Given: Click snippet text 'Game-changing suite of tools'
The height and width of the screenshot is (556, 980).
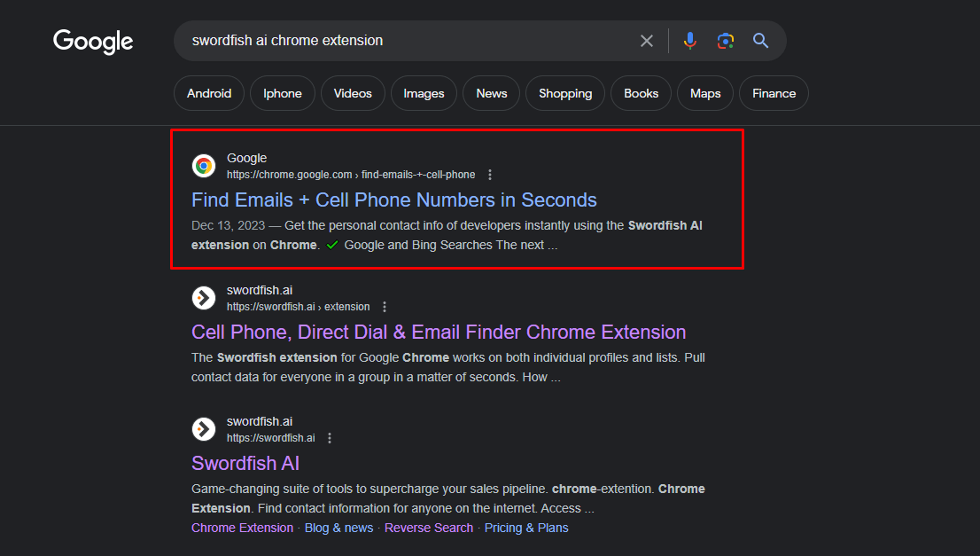Looking at the screenshot, I should [275, 489].
